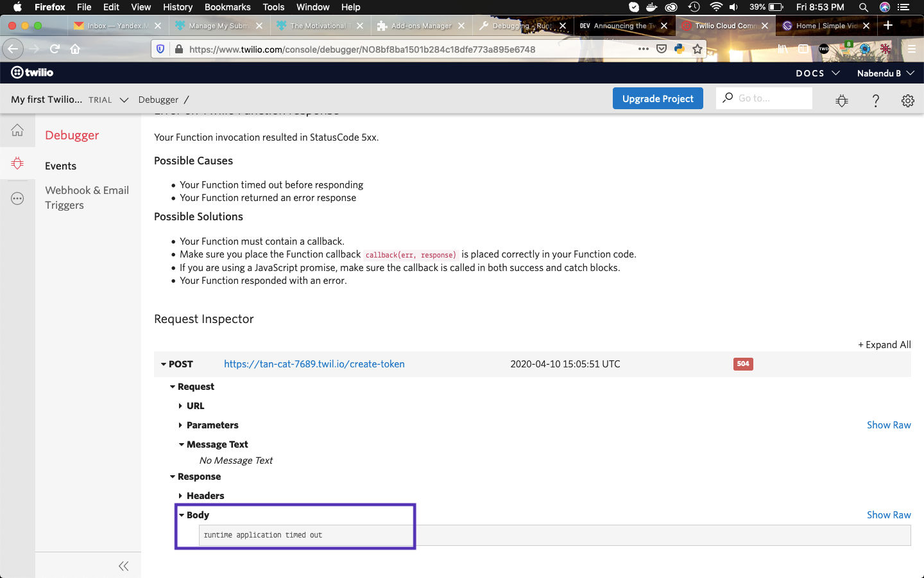Open a new browser tab
This screenshot has width=924, height=578.
point(888,25)
